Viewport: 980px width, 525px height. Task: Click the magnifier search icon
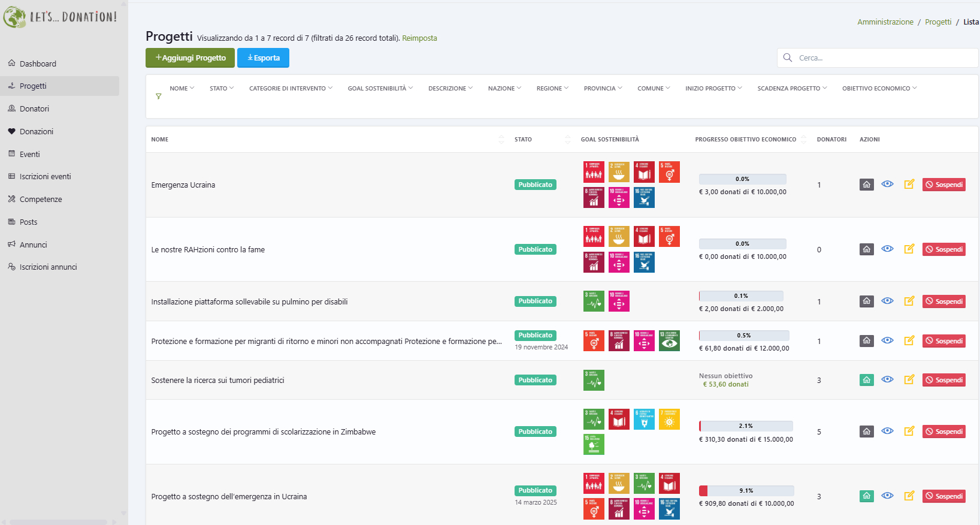pos(788,58)
